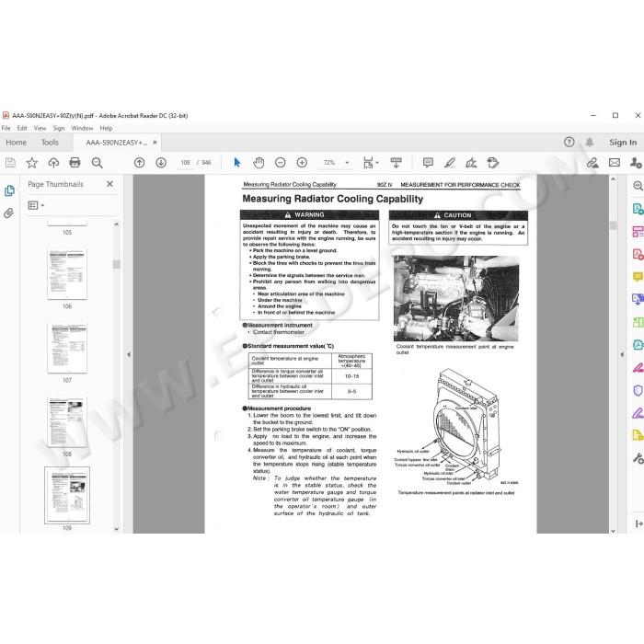Click the page number input field
This screenshot has width=644, height=644.
(x=186, y=163)
